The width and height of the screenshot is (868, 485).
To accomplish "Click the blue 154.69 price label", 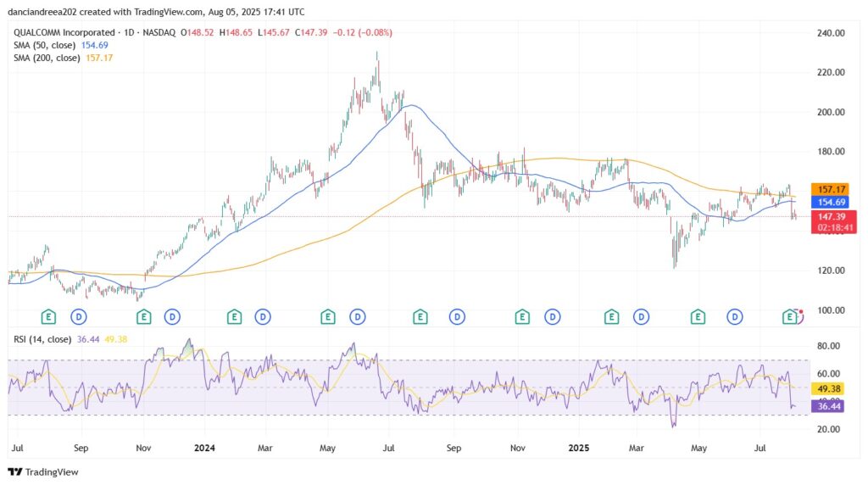I will (x=827, y=203).
